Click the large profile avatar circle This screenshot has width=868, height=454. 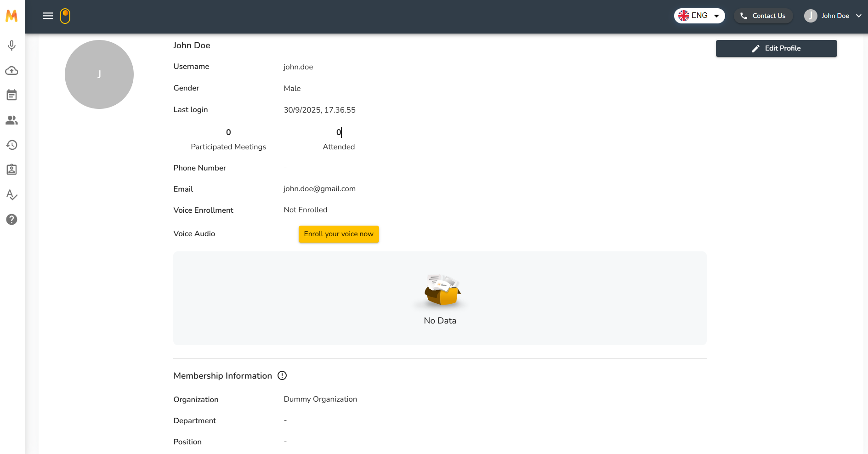coord(99,74)
